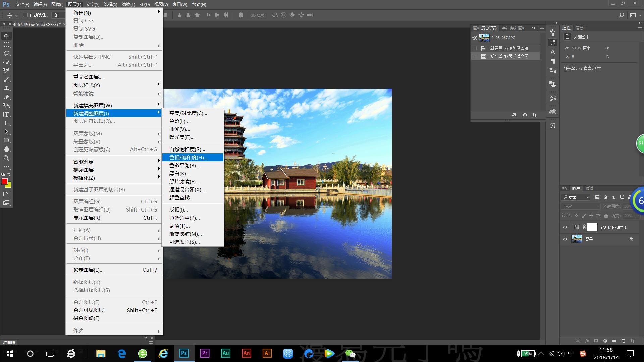Hide the 色相/饱和度 1 layer
The width and height of the screenshot is (644, 362).
(565, 227)
